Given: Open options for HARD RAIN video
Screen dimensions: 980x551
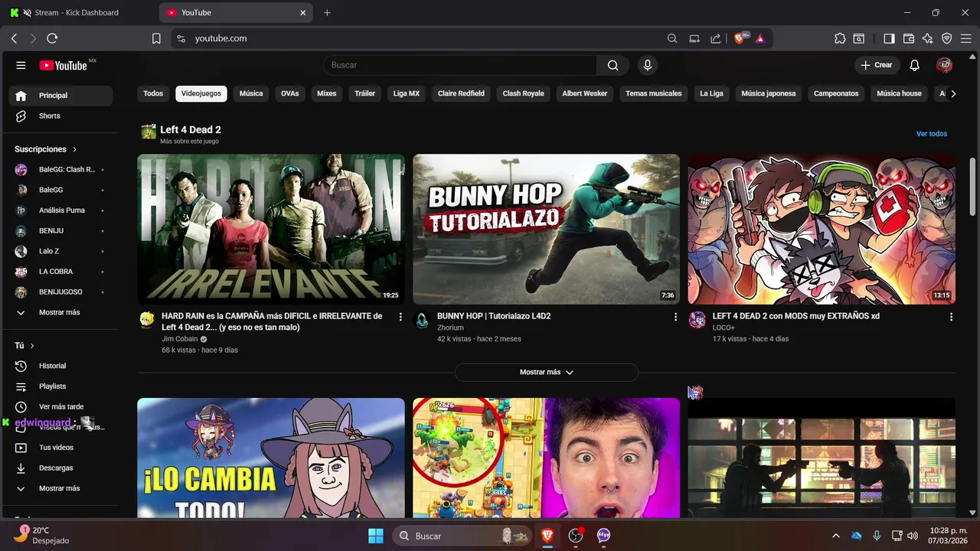Looking at the screenshot, I should pyautogui.click(x=400, y=317).
